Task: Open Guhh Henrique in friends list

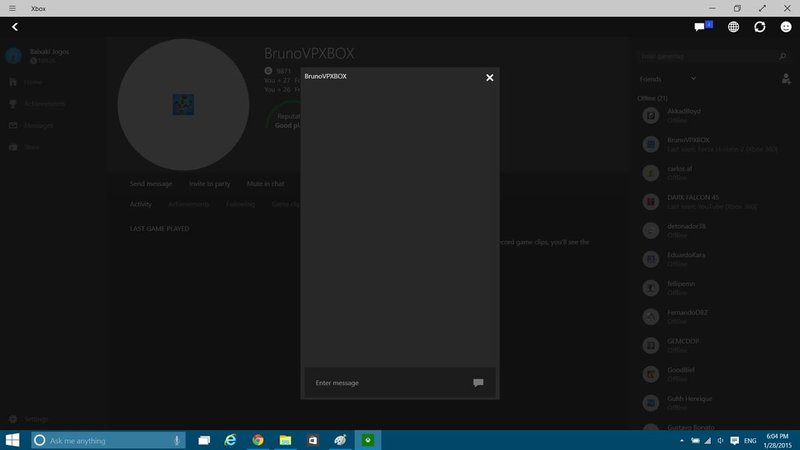Action: tap(714, 403)
